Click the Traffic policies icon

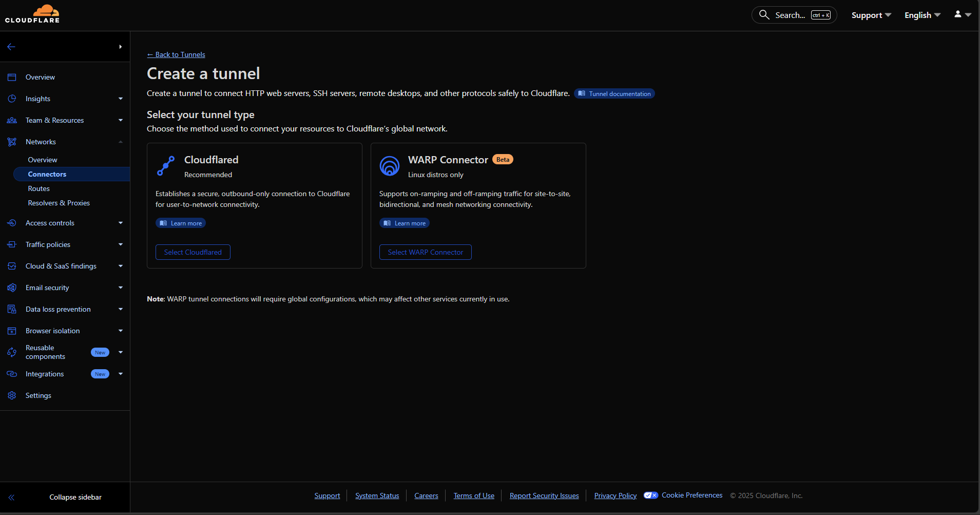click(x=12, y=244)
